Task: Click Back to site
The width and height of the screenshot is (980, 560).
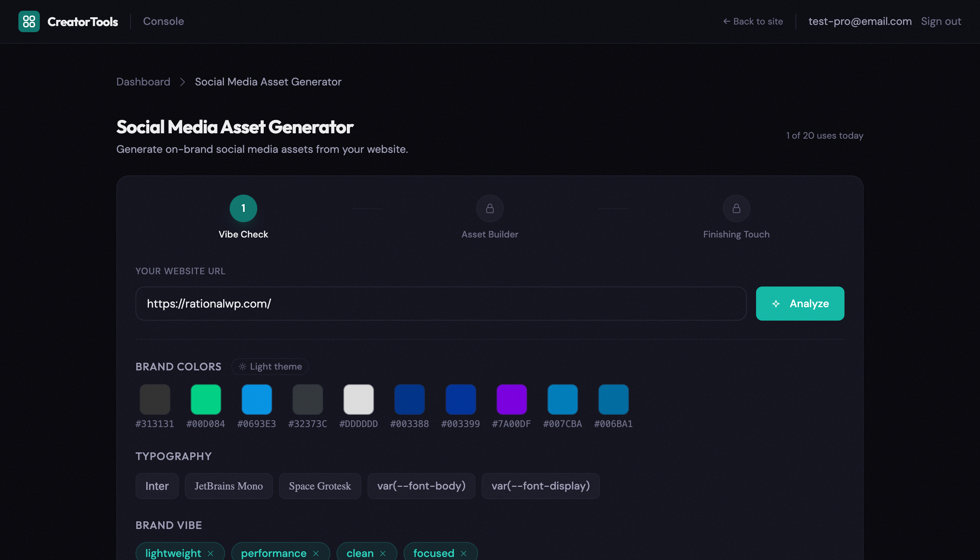Action: pyautogui.click(x=753, y=21)
